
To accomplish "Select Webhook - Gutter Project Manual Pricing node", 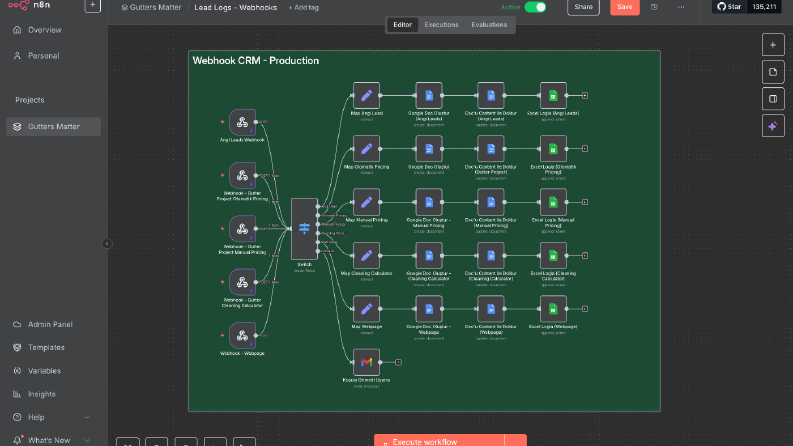I will click(242, 229).
